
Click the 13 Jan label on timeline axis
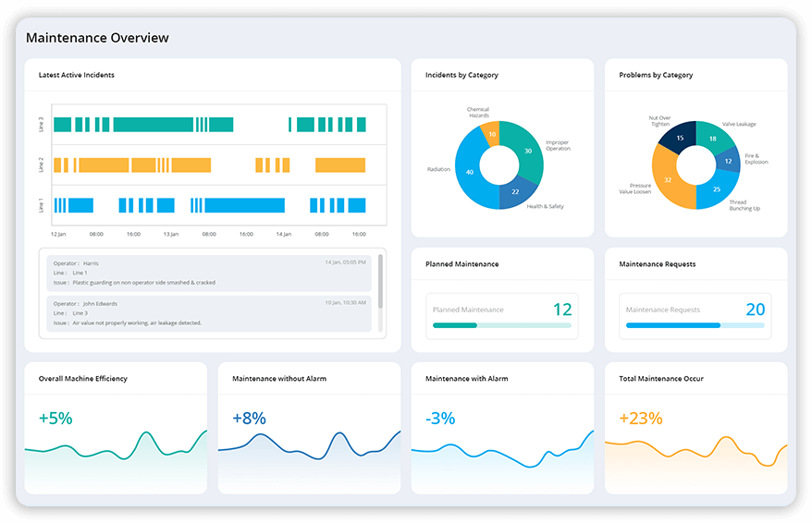(171, 234)
